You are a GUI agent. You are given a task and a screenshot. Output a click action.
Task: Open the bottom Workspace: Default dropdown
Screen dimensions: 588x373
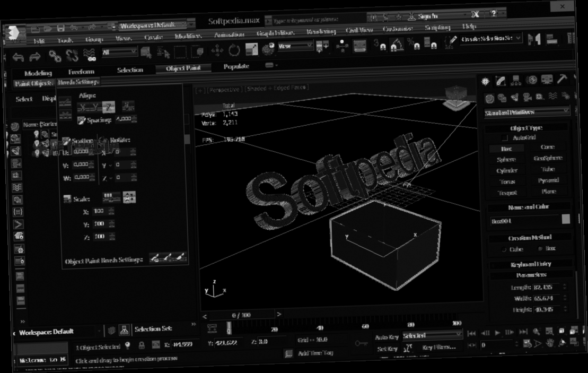coord(60,332)
